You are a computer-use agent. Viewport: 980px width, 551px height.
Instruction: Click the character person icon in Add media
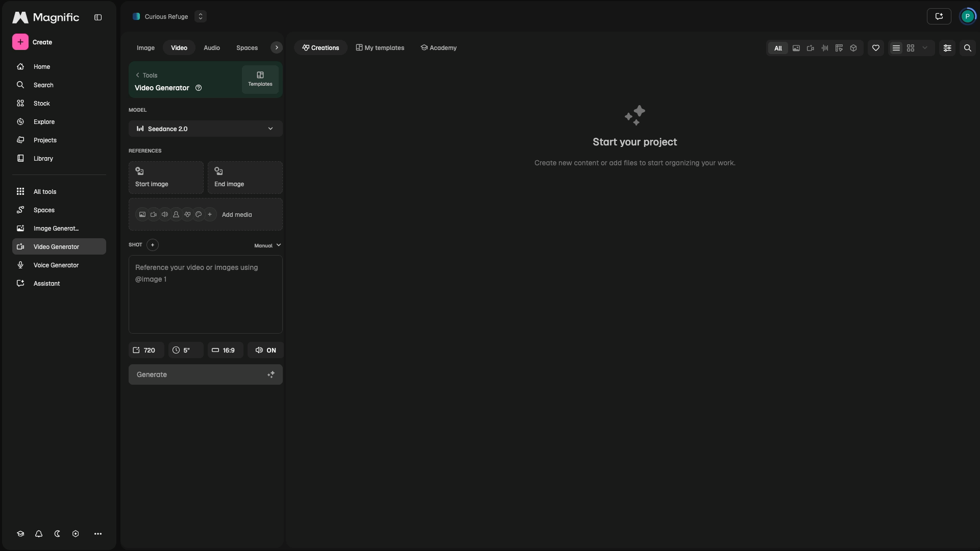pos(176,215)
